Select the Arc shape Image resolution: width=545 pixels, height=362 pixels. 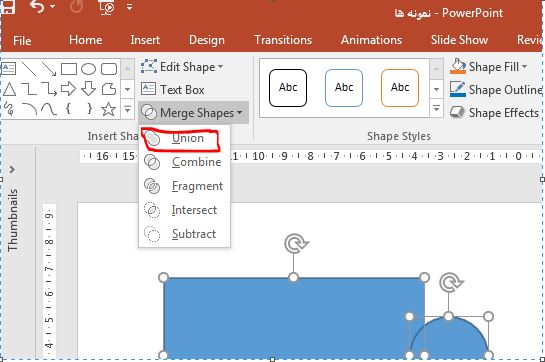[x=29, y=109]
